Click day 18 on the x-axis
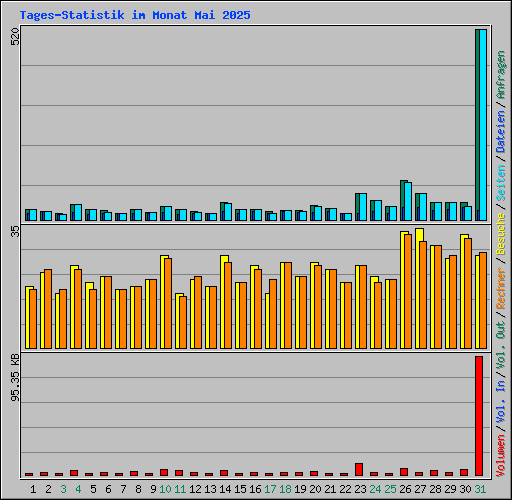Viewport: 512px width, 500px height. point(285,489)
